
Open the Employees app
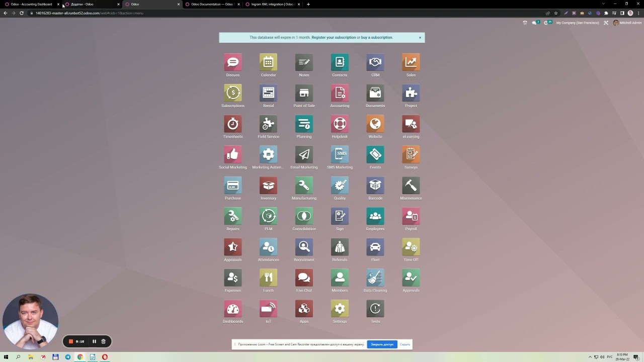[375, 216]
